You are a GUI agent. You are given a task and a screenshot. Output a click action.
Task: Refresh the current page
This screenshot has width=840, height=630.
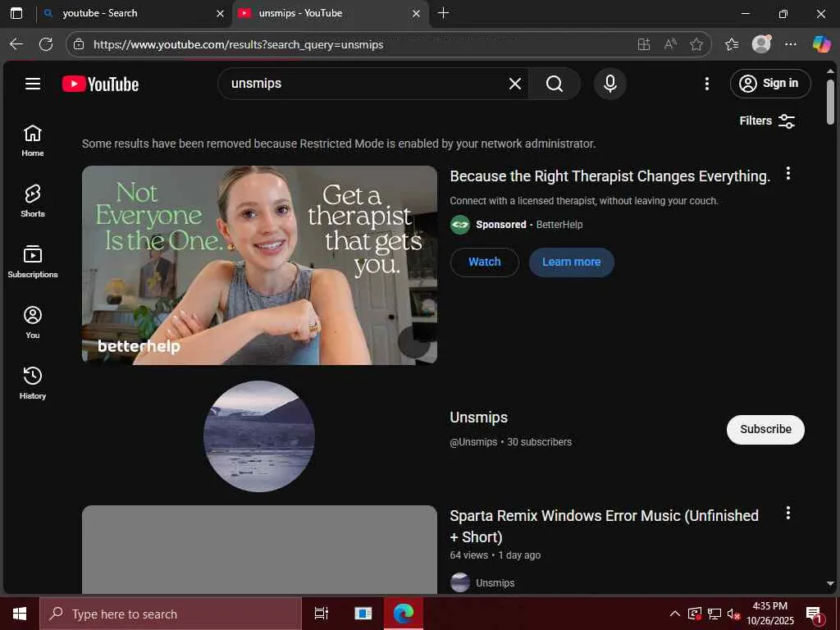click(x=46, y=44)
